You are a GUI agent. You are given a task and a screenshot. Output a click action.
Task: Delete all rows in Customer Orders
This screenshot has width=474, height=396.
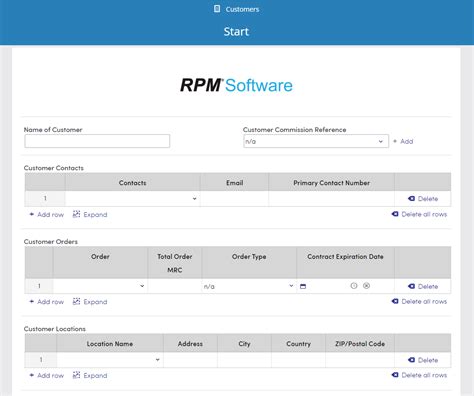click(x=419, y=301)
